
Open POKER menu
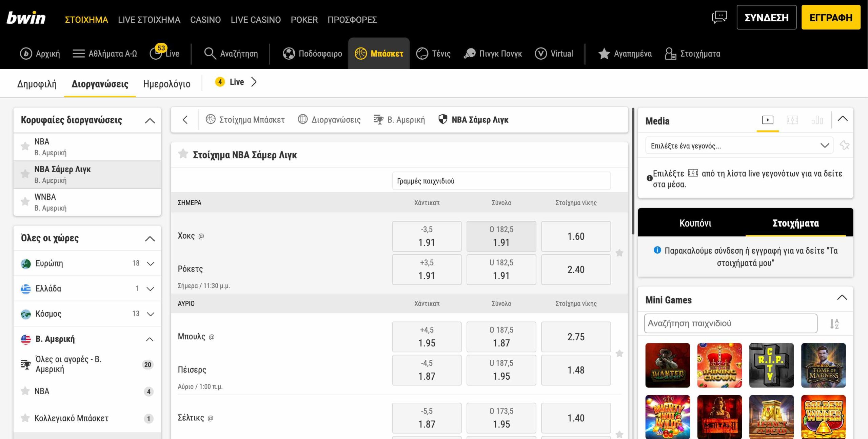(304, 20)
